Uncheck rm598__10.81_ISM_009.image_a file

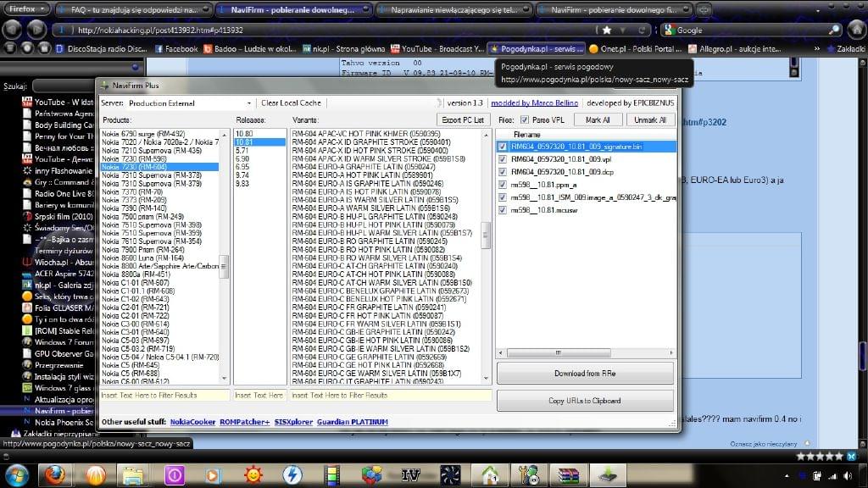pyautogui.click(x=502, y=197)
